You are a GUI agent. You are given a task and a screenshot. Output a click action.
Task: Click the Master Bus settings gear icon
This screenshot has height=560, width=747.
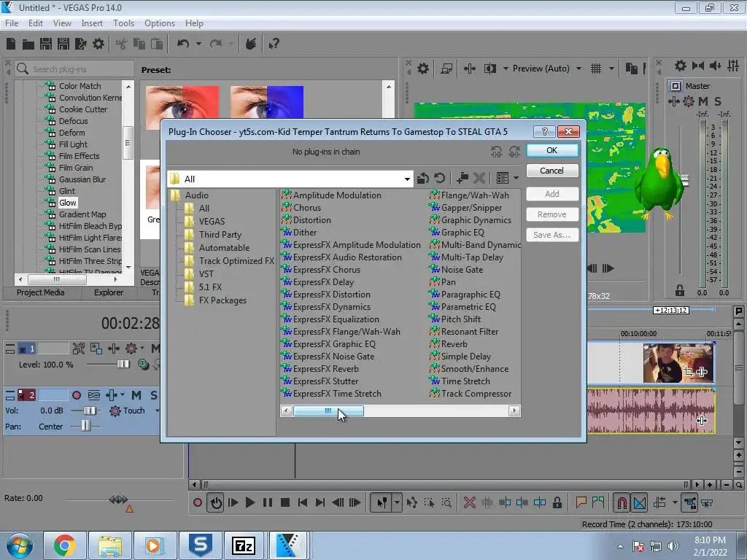click(681, 66)
